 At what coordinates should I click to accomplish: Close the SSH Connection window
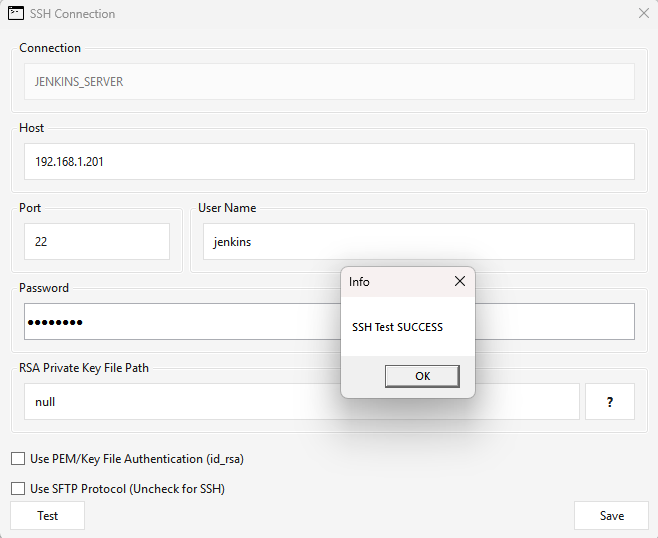point(644,13)
